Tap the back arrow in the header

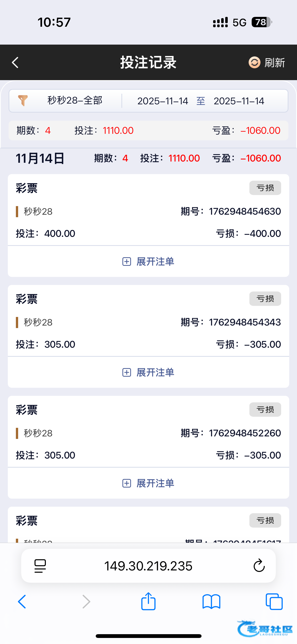(15, 62)
